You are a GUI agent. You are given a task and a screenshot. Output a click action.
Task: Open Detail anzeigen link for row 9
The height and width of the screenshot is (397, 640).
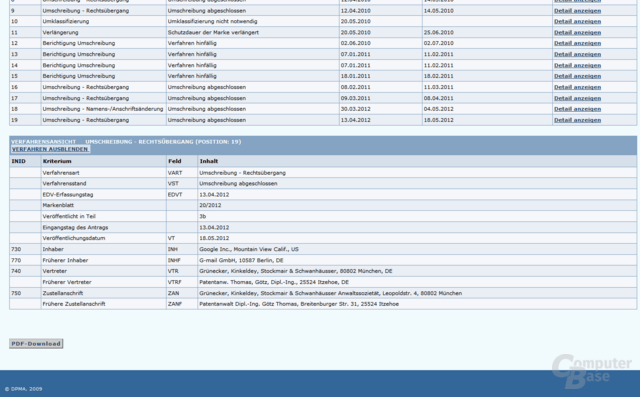[x=577, y=11]
